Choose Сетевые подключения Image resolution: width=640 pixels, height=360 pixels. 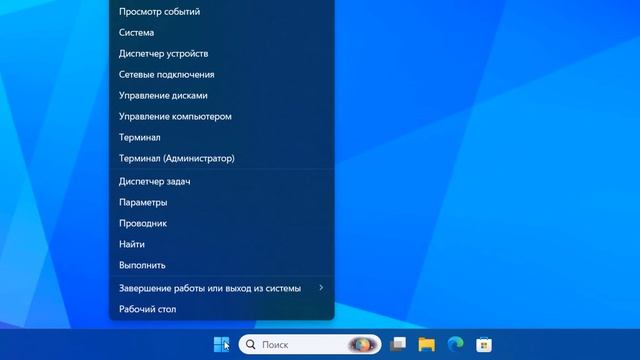pos(222,75)
